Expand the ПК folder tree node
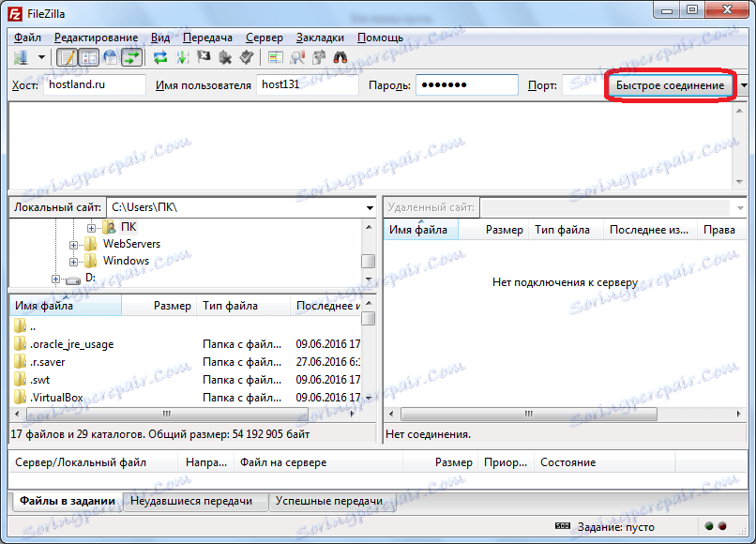This screenshot has height=544, width=756. 91,228
